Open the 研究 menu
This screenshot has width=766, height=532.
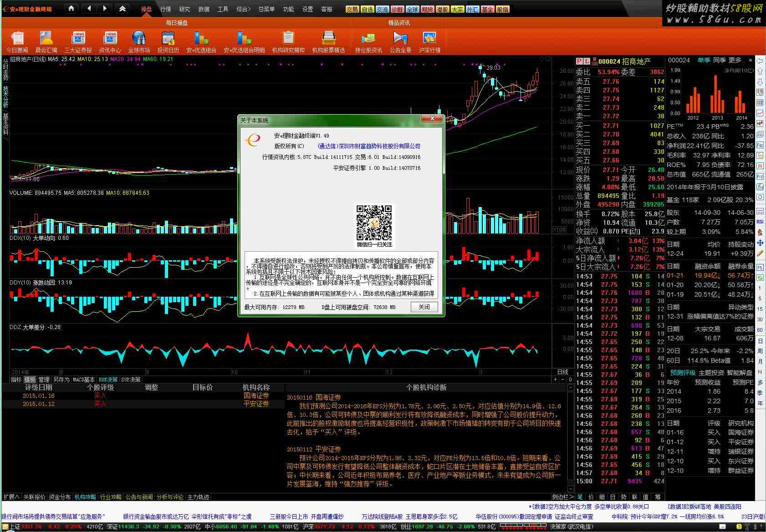click(x=185, y=9)
